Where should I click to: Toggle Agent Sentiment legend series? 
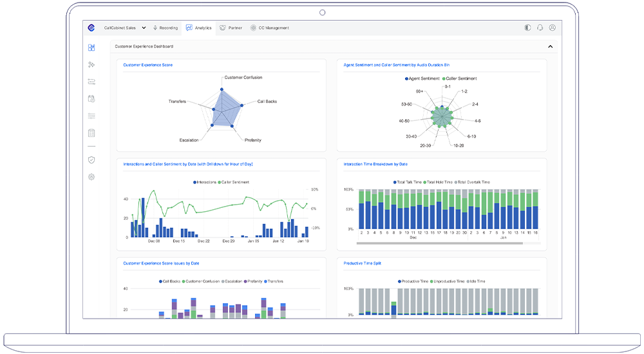(x=422, y=79)
